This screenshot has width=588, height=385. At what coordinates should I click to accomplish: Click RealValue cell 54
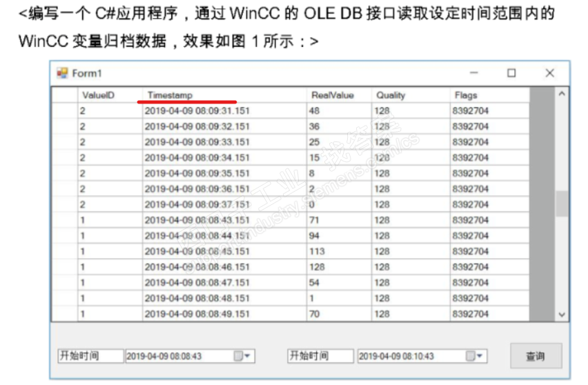339,283
